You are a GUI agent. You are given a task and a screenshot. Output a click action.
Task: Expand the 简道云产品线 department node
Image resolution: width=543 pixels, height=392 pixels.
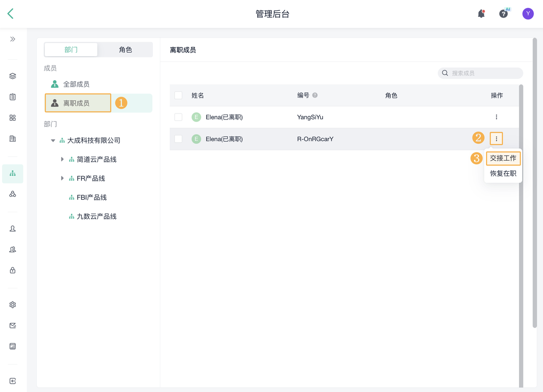point(62,159)
